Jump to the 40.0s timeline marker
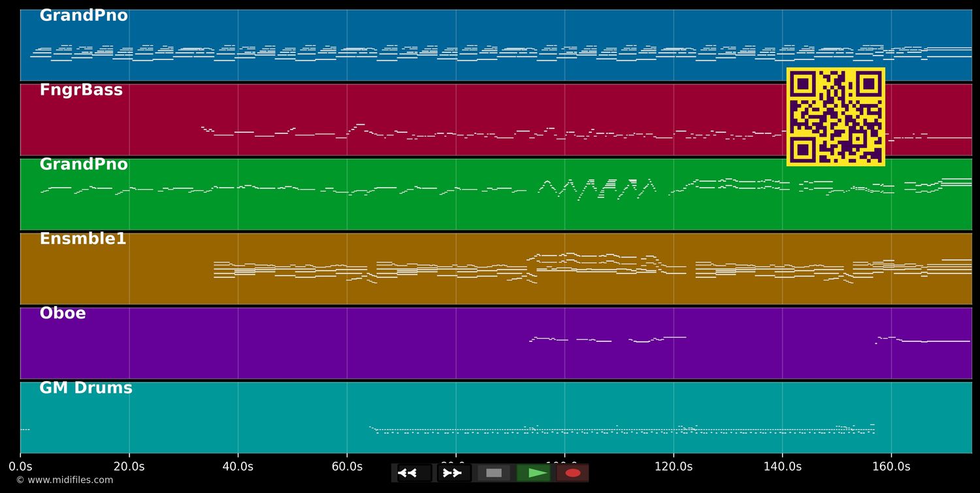 pos(238,467)
